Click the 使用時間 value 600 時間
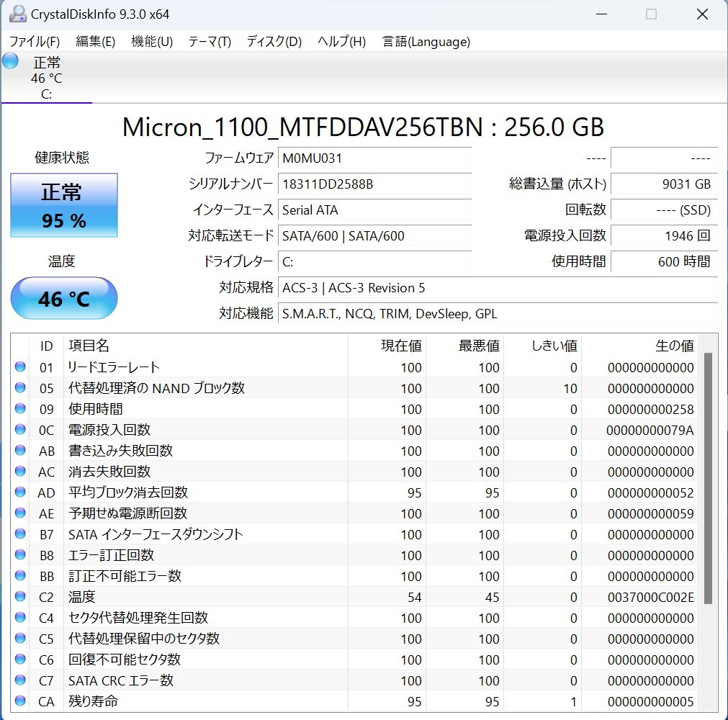 pyautogui.click(x=665, y=262)
